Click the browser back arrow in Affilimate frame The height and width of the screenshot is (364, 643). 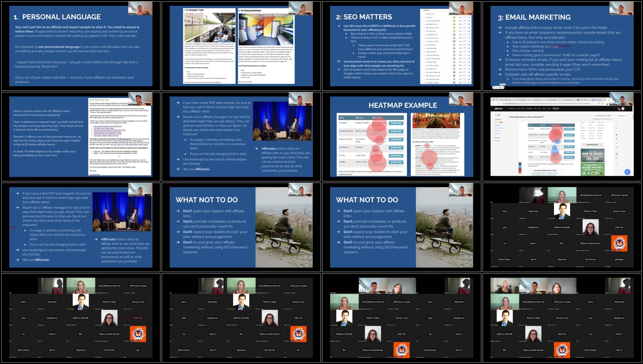tap(493, 104)
